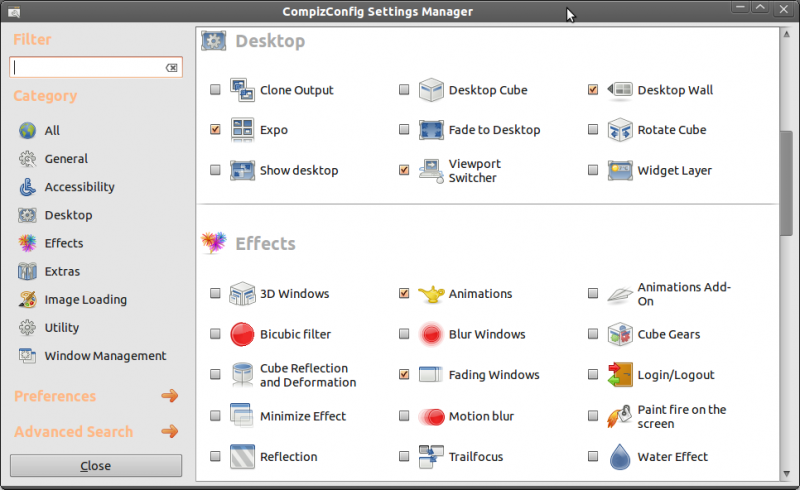Click the Cube Gears plugin icon

tap(620, 335)
